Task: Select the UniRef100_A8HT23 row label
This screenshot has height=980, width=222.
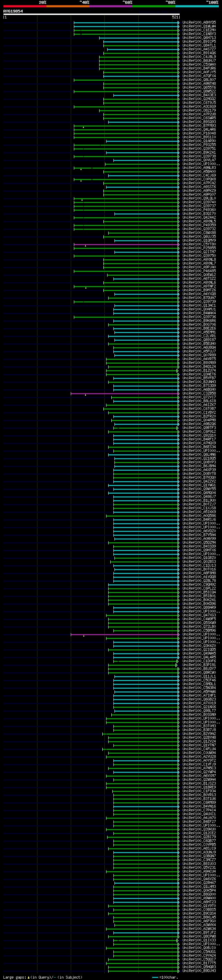Action: pyautogui.click(x=199, y=902)
